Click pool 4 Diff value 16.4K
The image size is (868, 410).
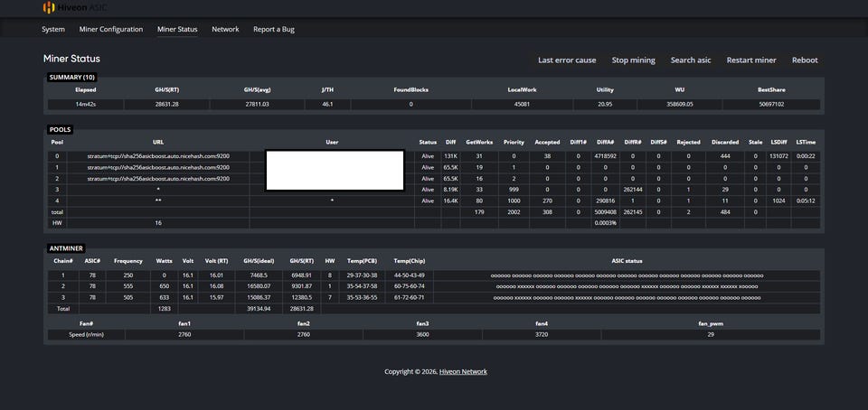tap(450, 201)
